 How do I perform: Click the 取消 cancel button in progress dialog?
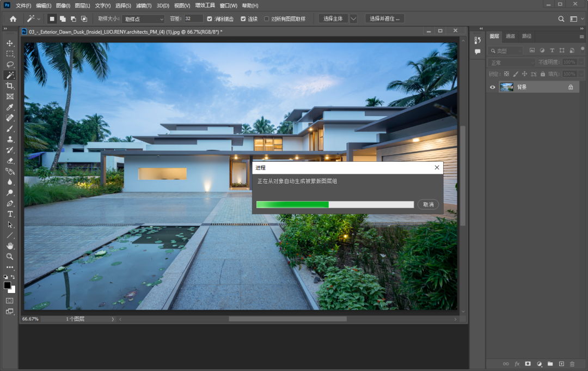click(x=428, y=204)
